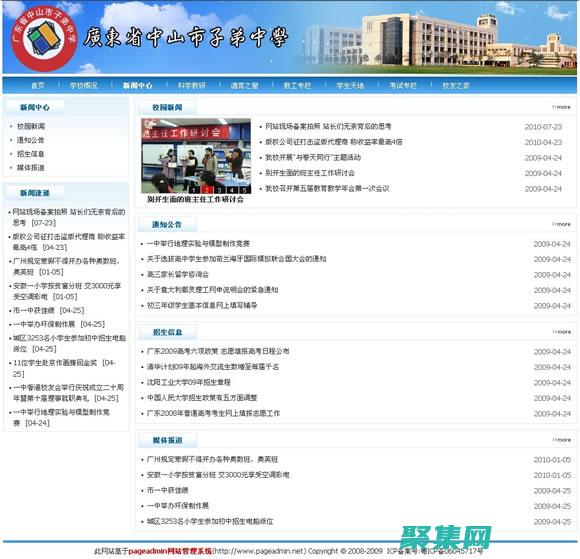Click the round school logo in header

point(44,38)
